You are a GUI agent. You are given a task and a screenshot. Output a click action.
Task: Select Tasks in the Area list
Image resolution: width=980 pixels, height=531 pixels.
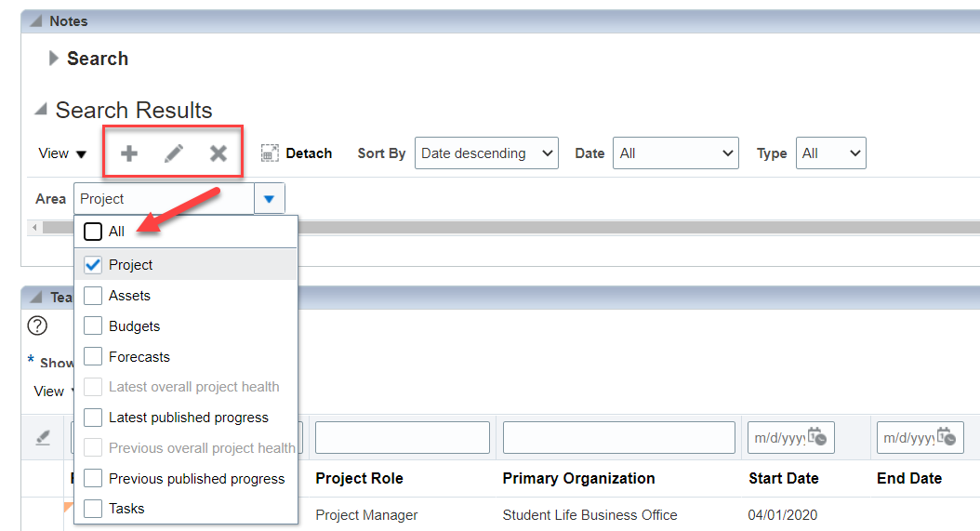93,509
